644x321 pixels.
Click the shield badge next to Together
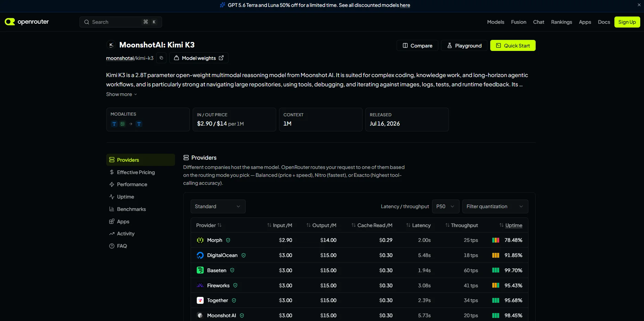pos(234,300)
